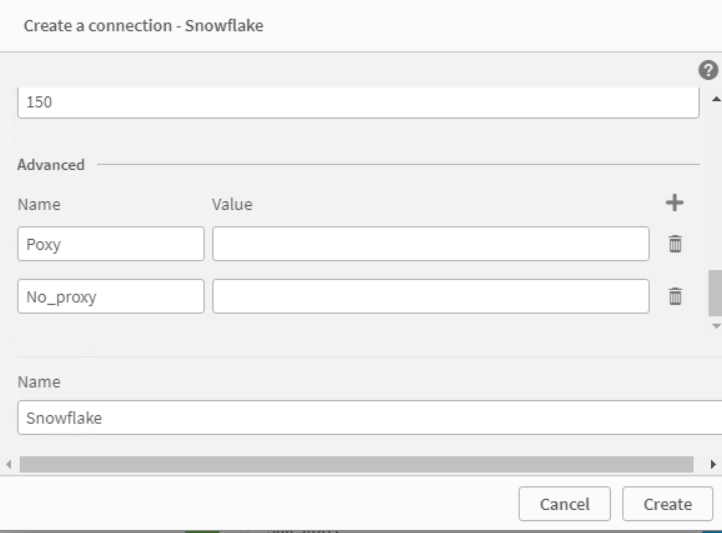Click the vertical scrollbar thumb
This screenshot has height=533, width=722.
coord(714,292)
